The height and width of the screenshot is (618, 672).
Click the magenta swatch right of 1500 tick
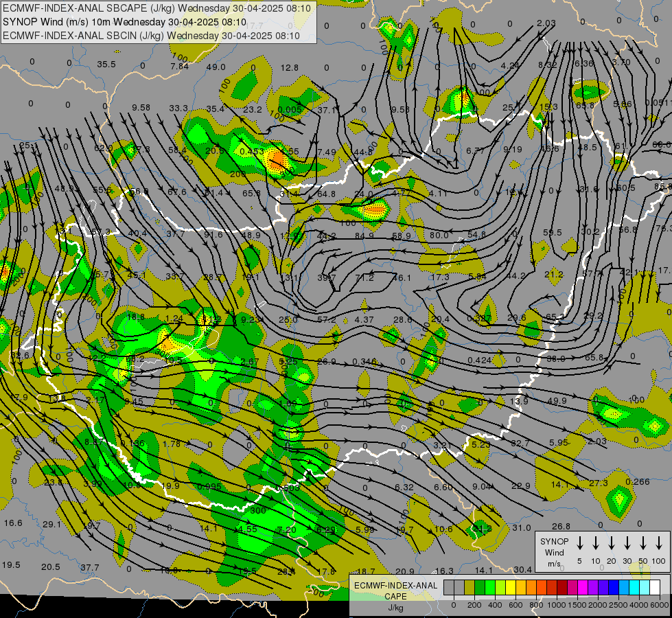(583, 587)
